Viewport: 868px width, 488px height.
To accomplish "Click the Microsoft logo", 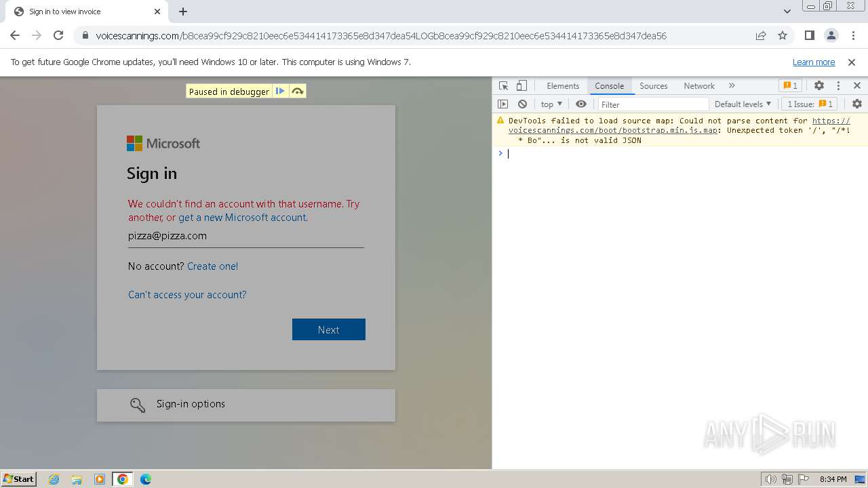I will 163,144.
